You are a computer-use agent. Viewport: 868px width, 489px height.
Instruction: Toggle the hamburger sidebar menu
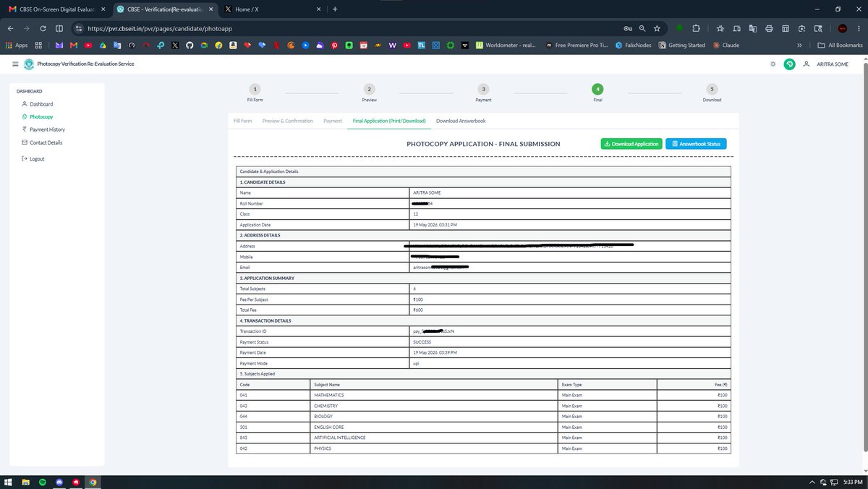[x=15, y=64]
